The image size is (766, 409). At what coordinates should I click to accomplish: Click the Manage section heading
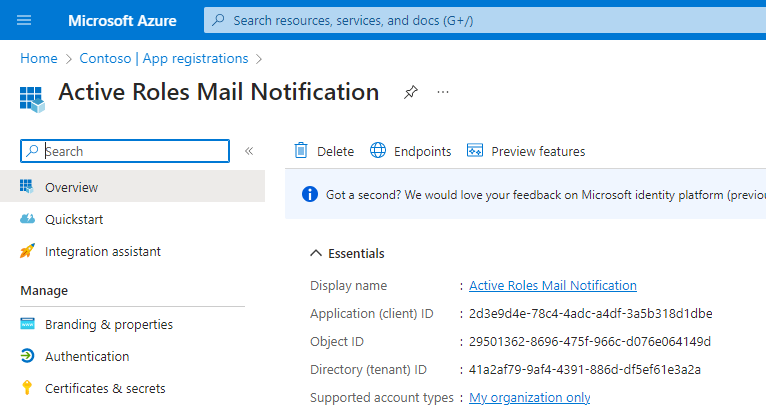(44, 291)
